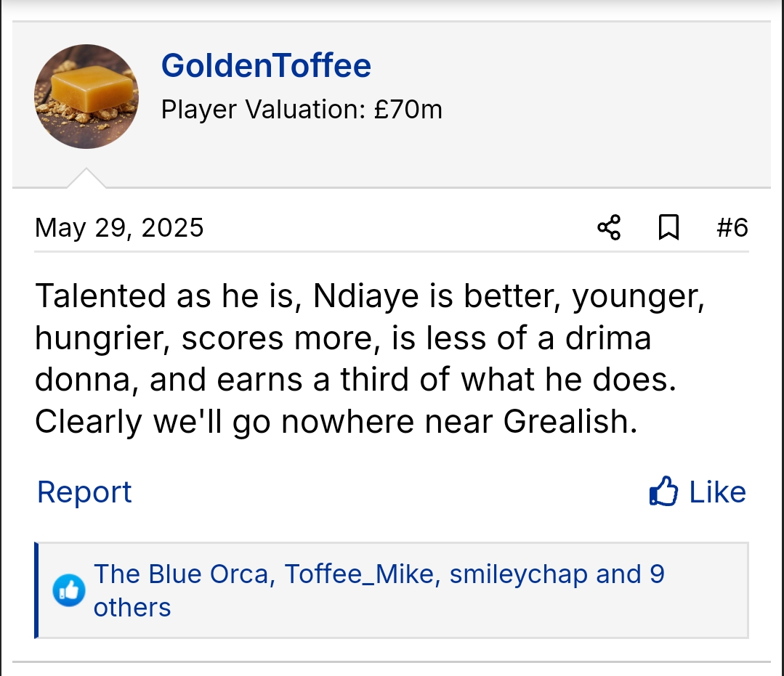Screen dimensions: 784x676
Task: Open post number #6 permalink
Action: (x=732, y=228)
